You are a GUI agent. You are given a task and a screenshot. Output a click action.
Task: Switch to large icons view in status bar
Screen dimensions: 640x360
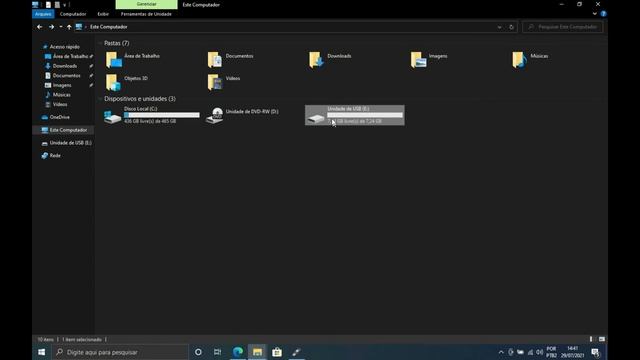tap(602, 339)
